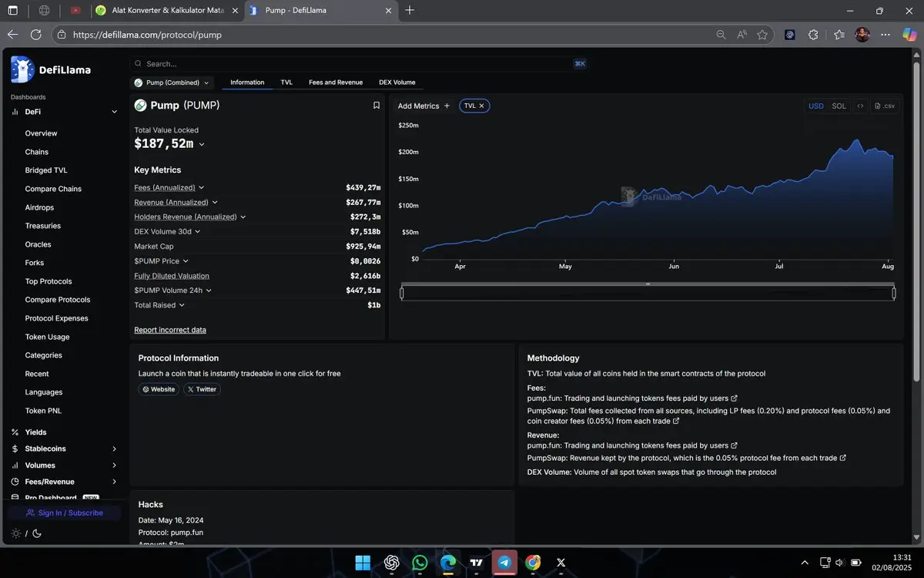Focus the DefiLlama search field
This screenshot has width=924, height=578.
[360, 64]
